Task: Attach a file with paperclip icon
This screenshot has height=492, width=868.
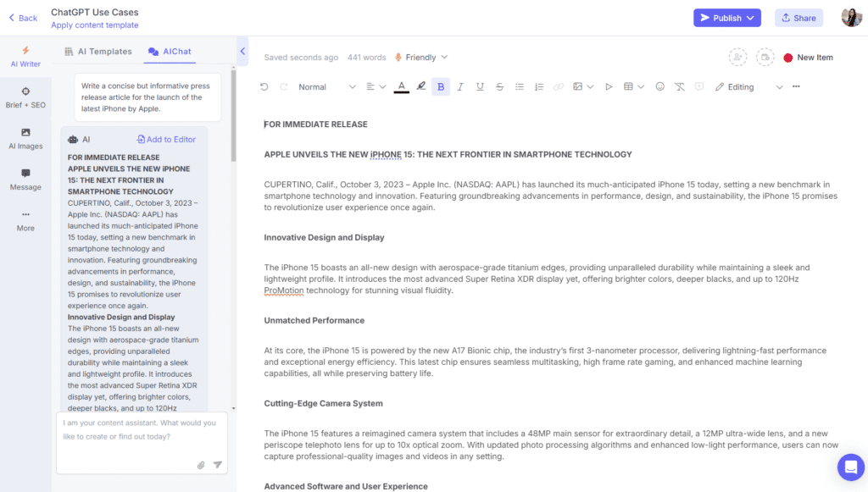Action: pos(201,465)
